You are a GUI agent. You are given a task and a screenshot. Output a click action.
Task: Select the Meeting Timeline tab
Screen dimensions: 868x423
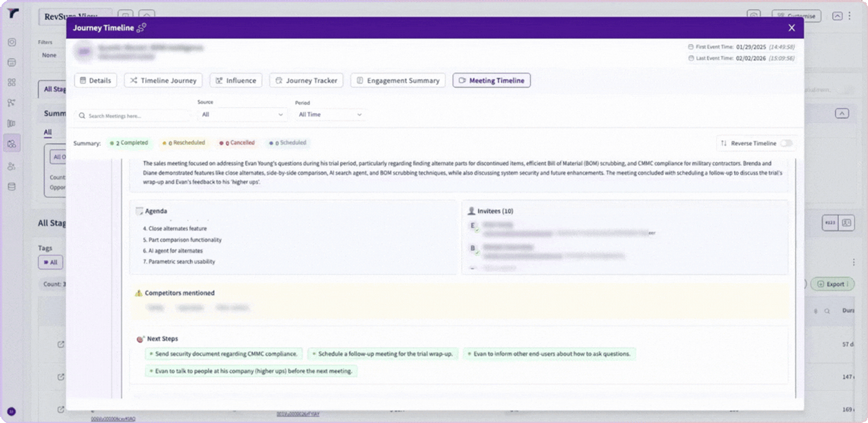coord(491,81)
